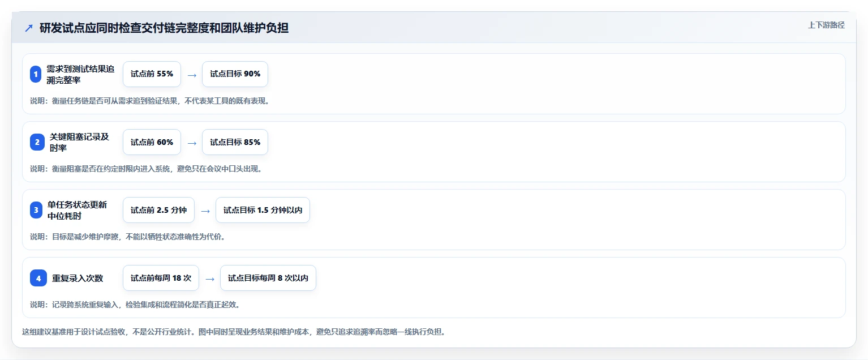
Task: Click the number 4 badge
Action: pyautogui.click(x=38, y=278)
